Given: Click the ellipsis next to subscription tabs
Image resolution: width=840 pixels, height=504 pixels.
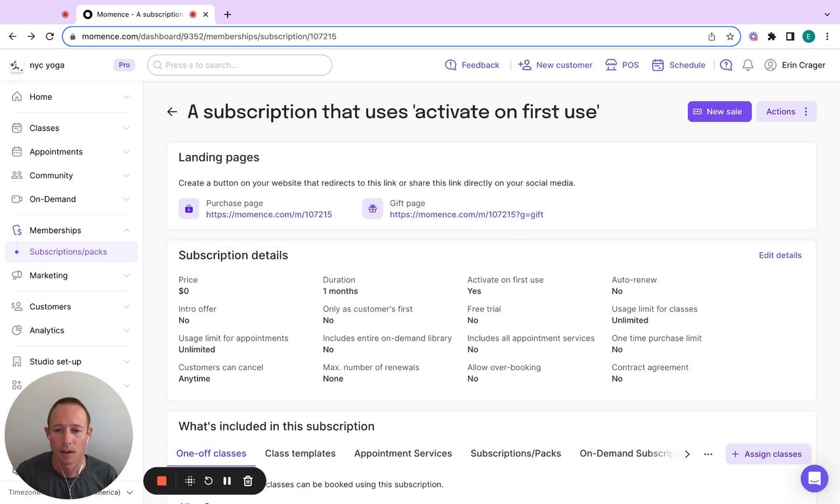Looking at the screenshot, I should [708, 454].
